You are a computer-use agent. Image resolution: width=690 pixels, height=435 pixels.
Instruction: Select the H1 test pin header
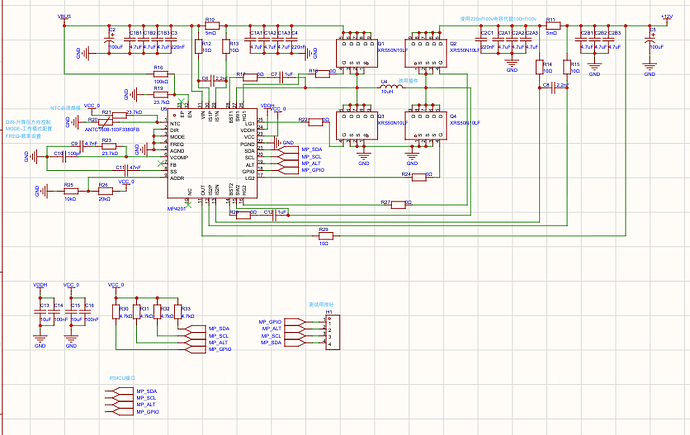coord(332,332)
